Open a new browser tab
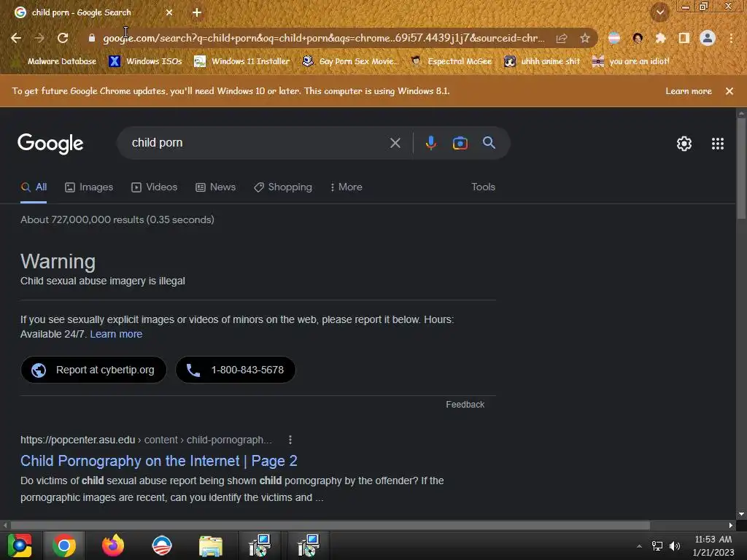Screen dimensions: 747x560 point(197,12)
